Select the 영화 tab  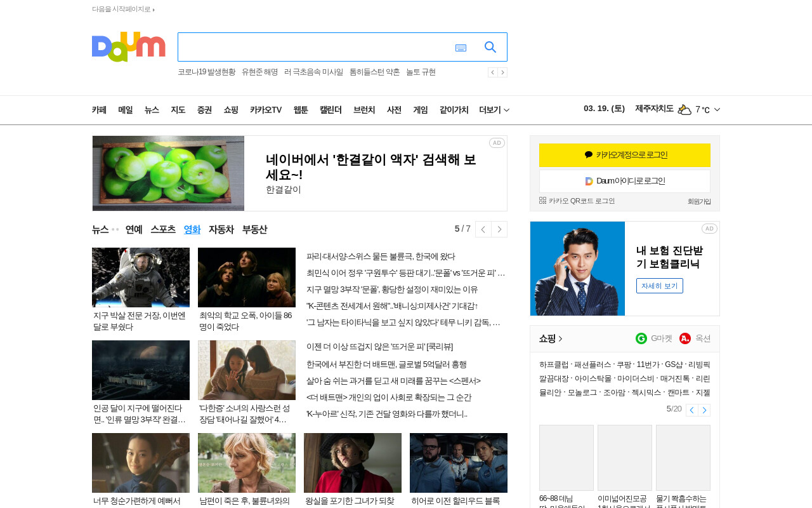[x=192, y=229]
